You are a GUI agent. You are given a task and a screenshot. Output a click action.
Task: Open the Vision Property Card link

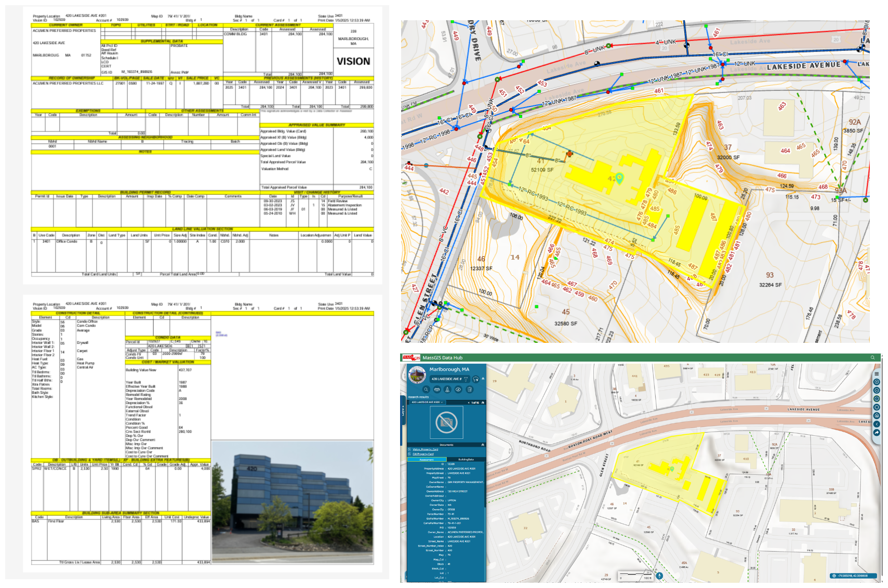coord(425,449)
